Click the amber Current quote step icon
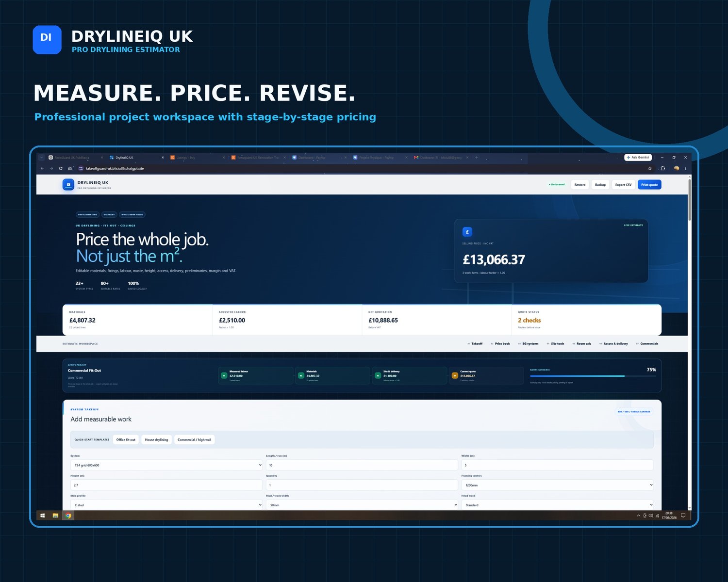 (x=455, y=375)
